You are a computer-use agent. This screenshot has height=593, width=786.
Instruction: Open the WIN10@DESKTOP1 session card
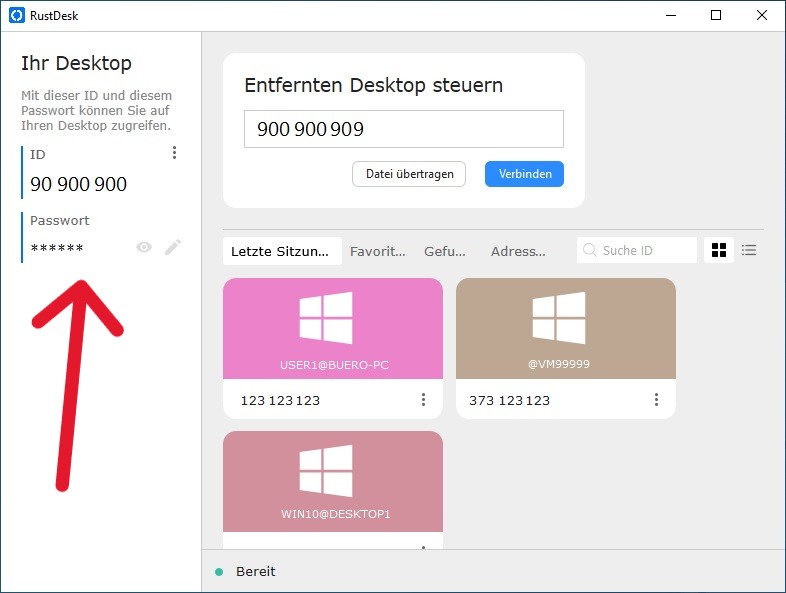point(333,490)
